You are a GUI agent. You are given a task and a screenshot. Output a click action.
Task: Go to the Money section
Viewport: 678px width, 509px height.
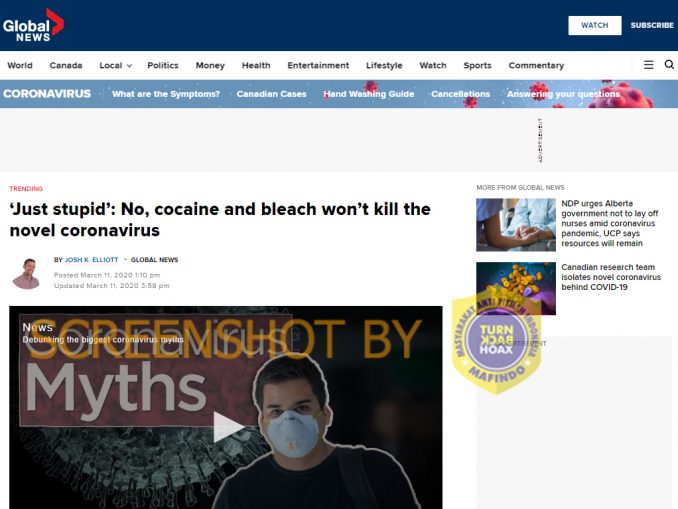pos(210,65)
